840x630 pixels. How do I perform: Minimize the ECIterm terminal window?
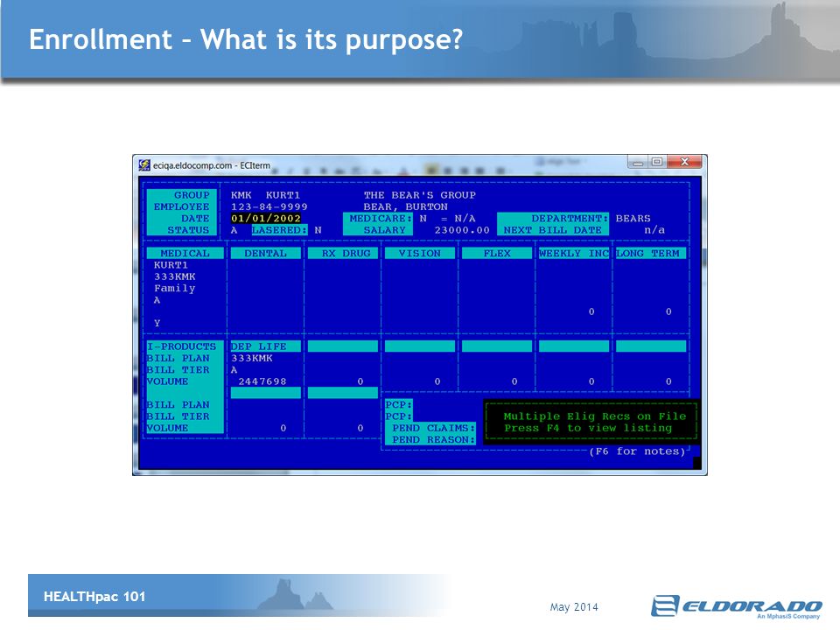pyautogui.click(x=638, y=163)
